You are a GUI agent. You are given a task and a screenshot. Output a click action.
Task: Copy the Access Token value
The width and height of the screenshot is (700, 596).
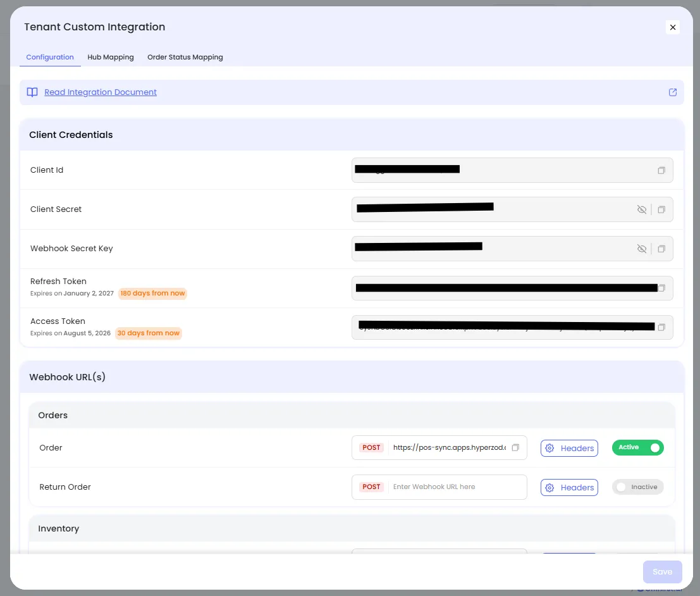tap(661, 328)
